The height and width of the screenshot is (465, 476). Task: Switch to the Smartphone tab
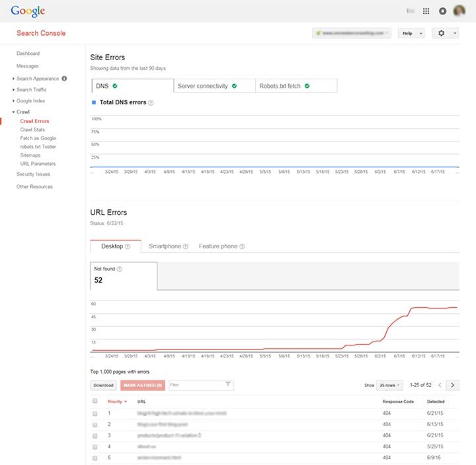pyautogui.click(x=168, y=246)
